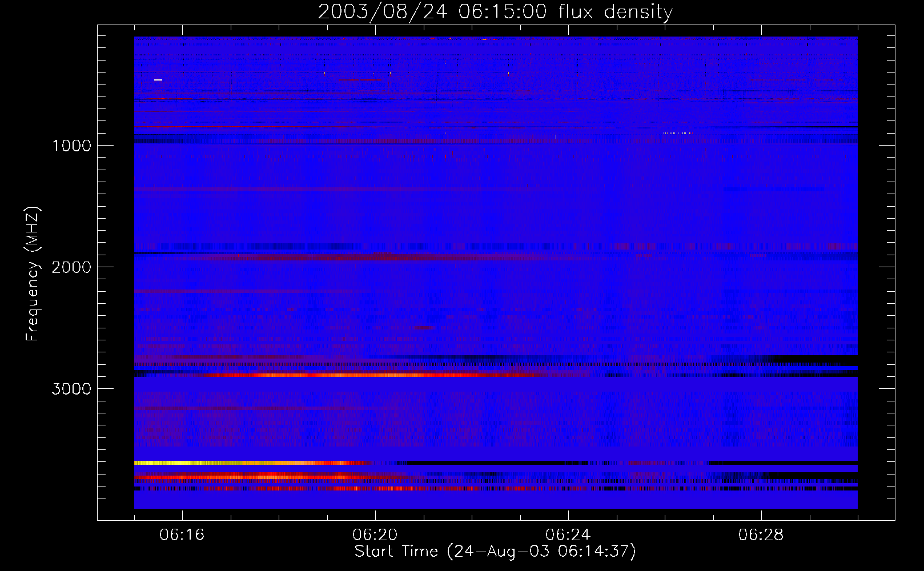Click the '06:28' time tick label
The width and height of the screenshot is (924, 571).
point(761,535)
